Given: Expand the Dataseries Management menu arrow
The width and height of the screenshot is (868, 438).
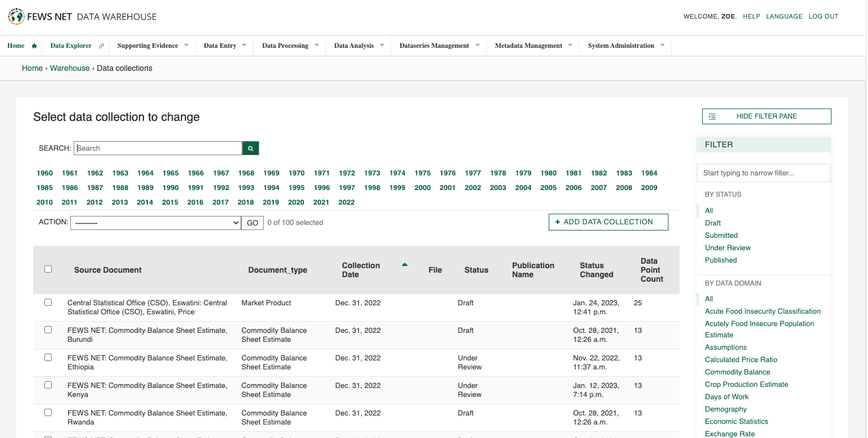Looking at the screenshot, I should [477, 45].
